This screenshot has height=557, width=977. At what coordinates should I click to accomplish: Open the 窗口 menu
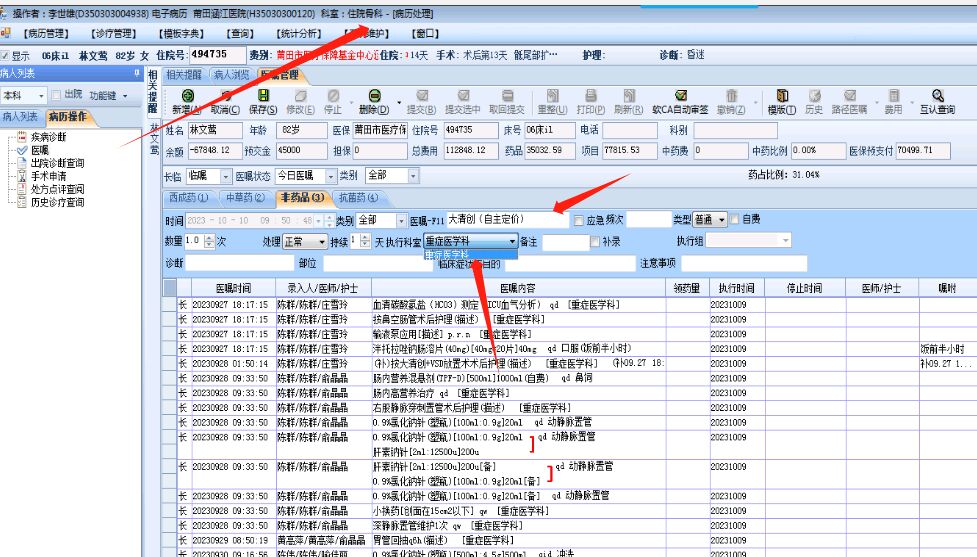click(x=425, y=34)
